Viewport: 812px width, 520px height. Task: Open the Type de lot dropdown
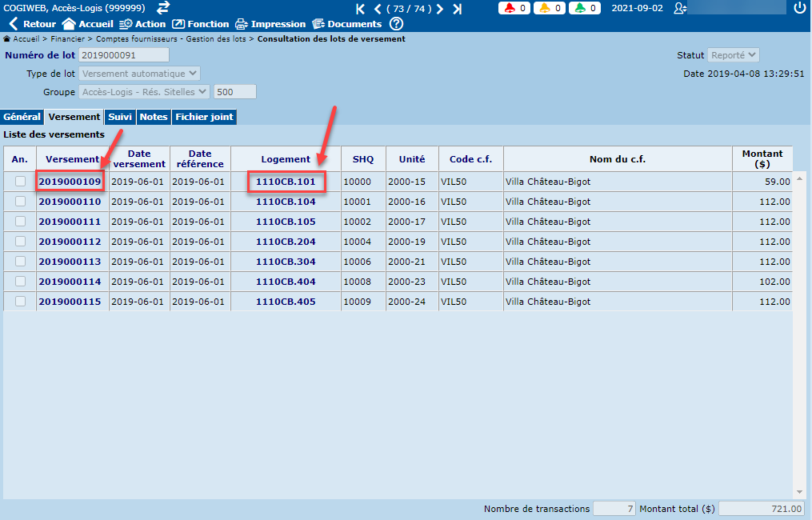[140, 74]
